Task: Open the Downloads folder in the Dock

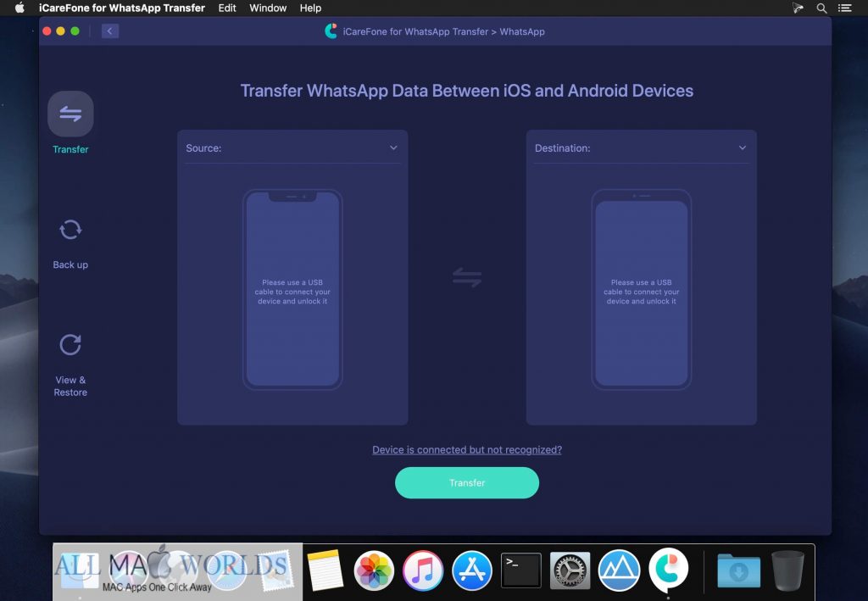Action: pyautogui.click(x=738, y=570)
